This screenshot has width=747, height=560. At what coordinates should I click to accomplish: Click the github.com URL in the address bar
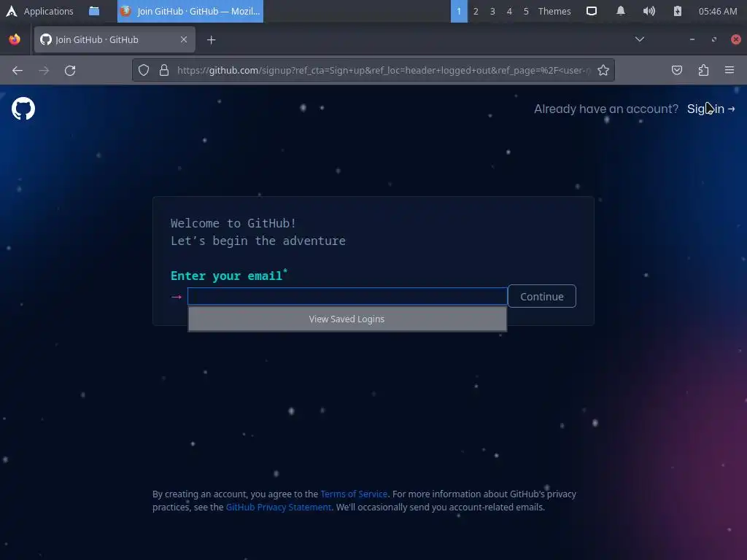click(x=383, y=71)
